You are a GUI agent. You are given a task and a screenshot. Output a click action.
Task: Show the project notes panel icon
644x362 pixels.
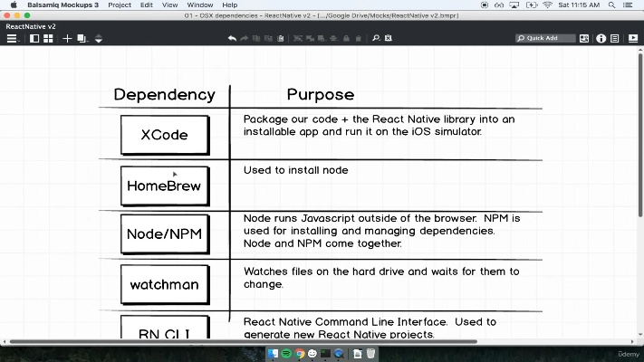(614, 39)
